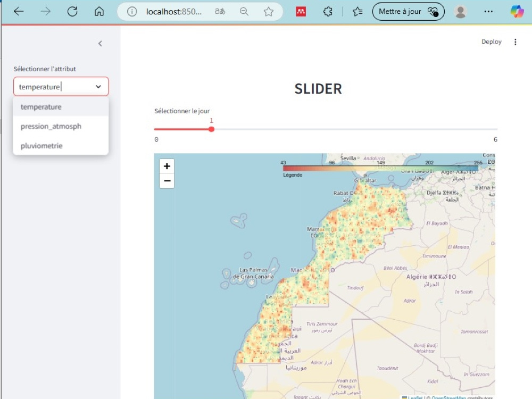Viewport: 532px width, 399px height.
Task: Click the Las Palmas de Gran Canaria label
Action: tap(253, 273)
